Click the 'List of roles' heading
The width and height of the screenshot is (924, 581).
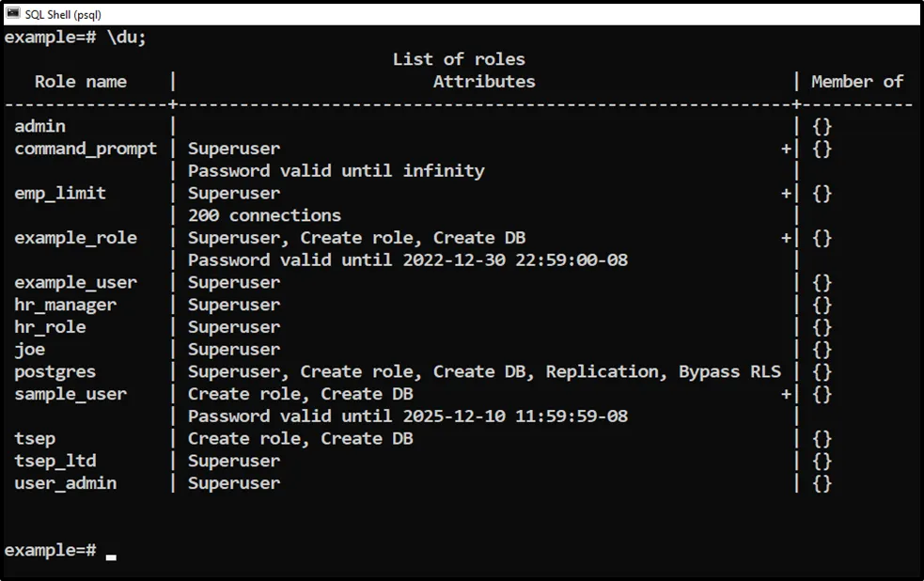[459, 59]
